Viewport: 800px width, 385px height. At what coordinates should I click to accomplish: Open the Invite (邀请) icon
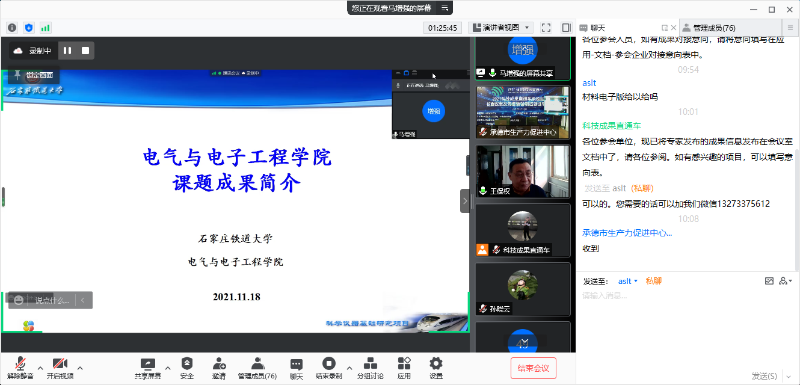click(x=219, y=368)
